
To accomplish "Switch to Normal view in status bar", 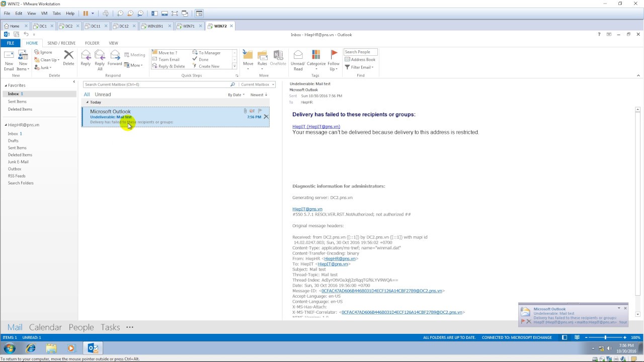I will 566,337.
